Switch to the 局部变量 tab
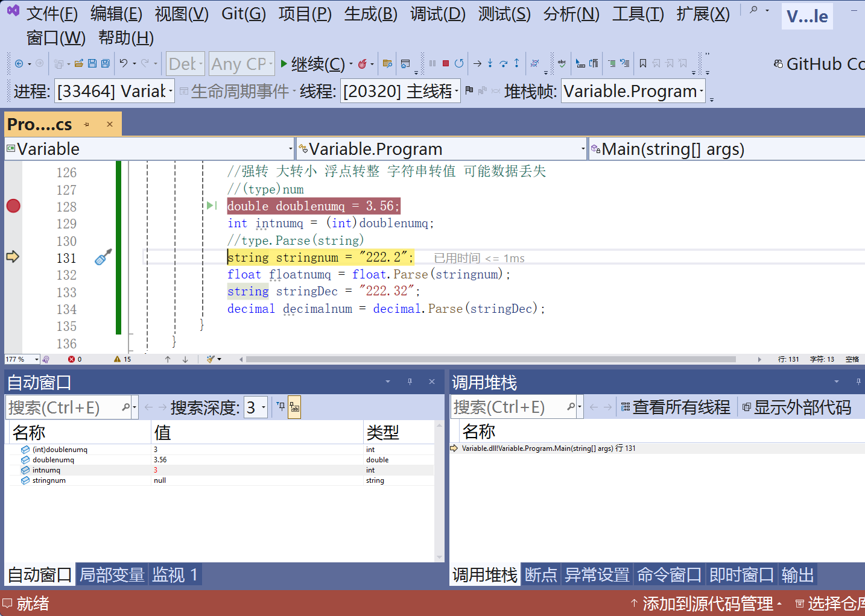865x616 pixels. click(112, 575)
